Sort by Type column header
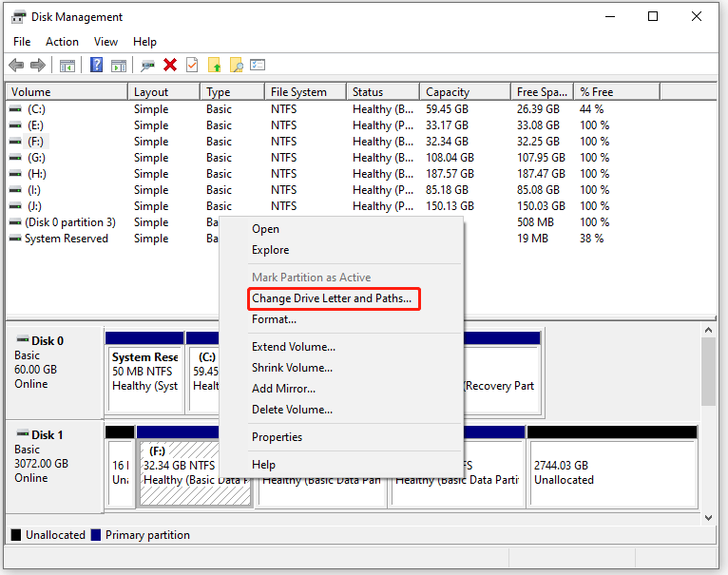 point(232,92)
